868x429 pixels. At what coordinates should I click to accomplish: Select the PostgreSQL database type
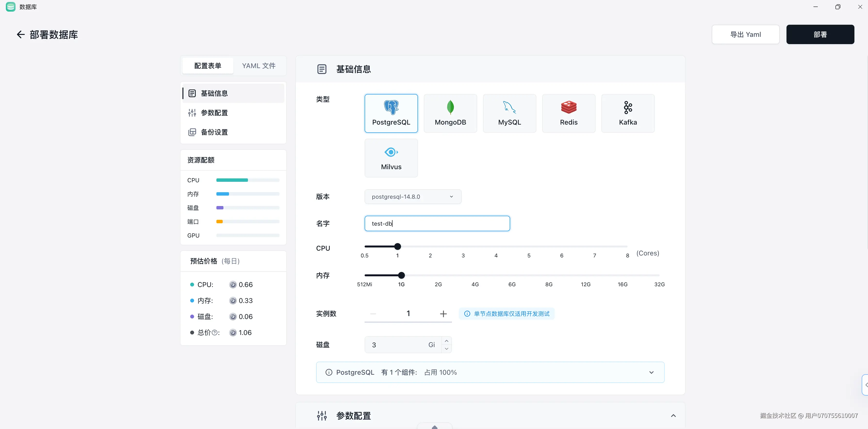(x=391, y=113)
